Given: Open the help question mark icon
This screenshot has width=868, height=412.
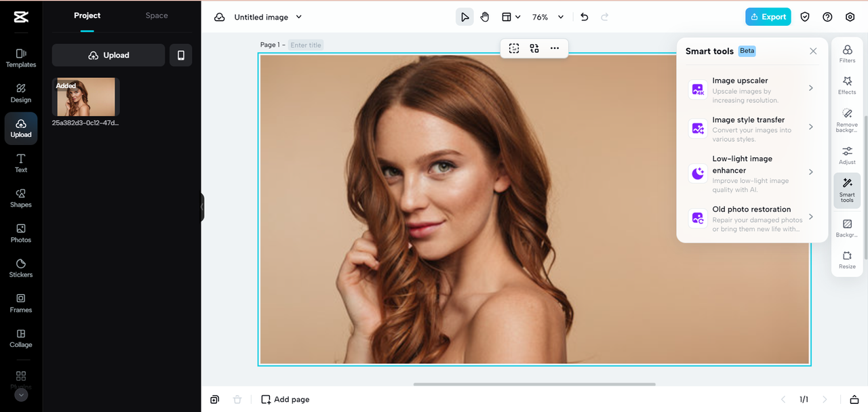Looking at the screenshot, I should (x=827, y=17).
